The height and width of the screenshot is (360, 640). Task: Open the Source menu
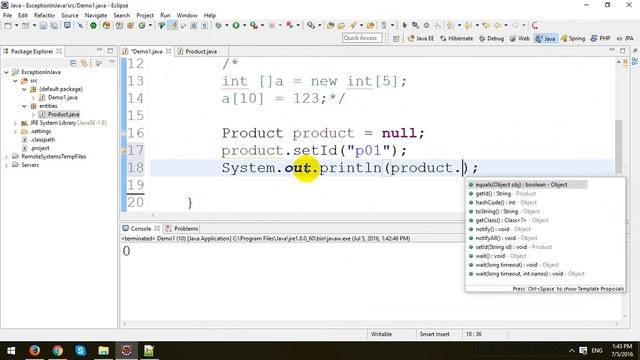coord(70,16)
